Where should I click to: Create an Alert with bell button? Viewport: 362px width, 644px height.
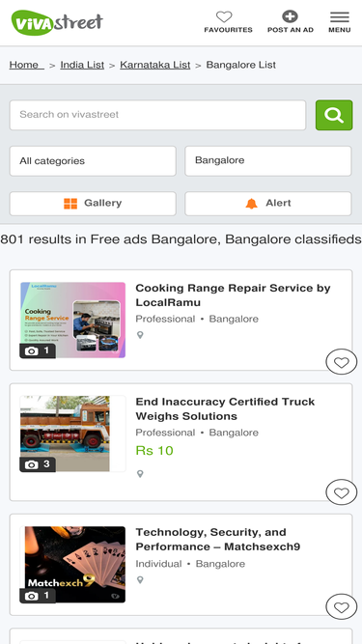click(x=268, y=204)
